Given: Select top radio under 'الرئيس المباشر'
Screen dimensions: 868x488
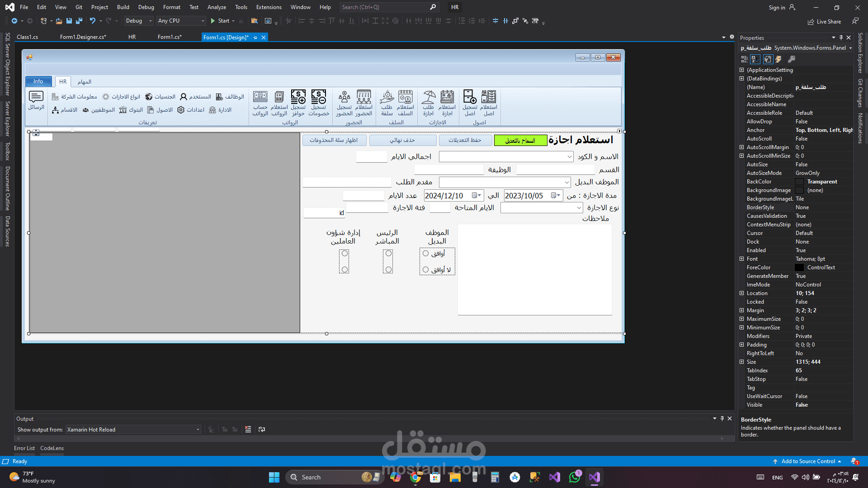Looking at the screenshot, I should (x=388, y=253).
